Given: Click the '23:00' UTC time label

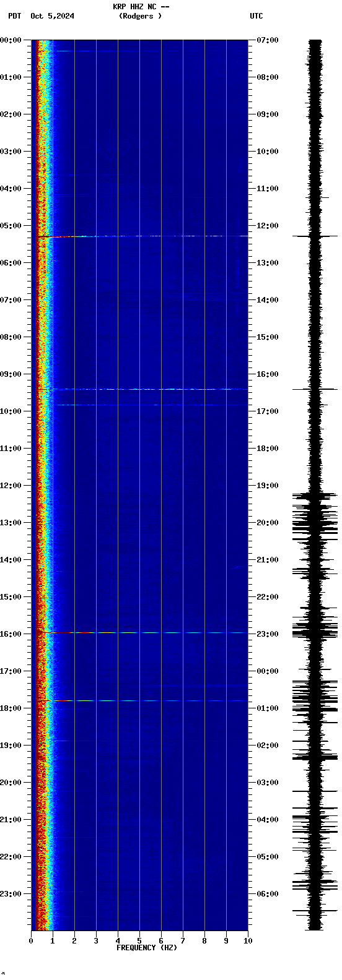Looking at the screenshot, I should 268,634.
